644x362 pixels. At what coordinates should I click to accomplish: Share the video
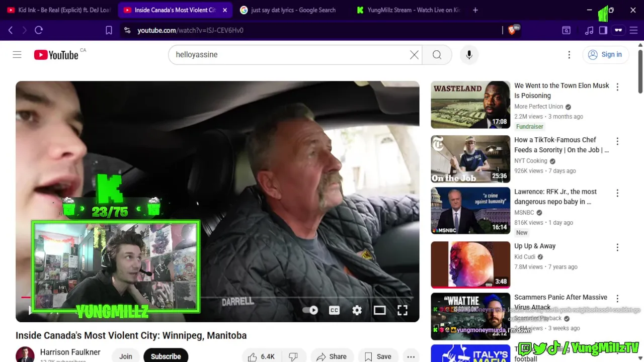(x=332, y=356)
